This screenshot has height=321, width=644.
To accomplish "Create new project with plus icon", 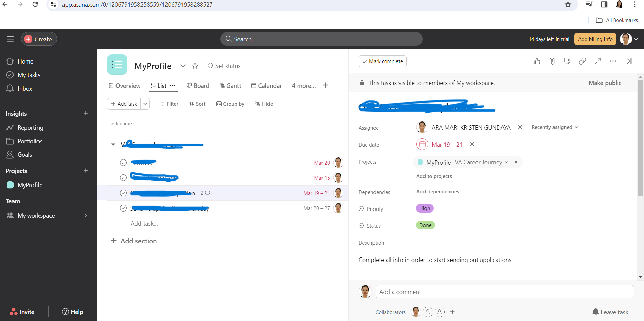I will [x=86, y=171].
